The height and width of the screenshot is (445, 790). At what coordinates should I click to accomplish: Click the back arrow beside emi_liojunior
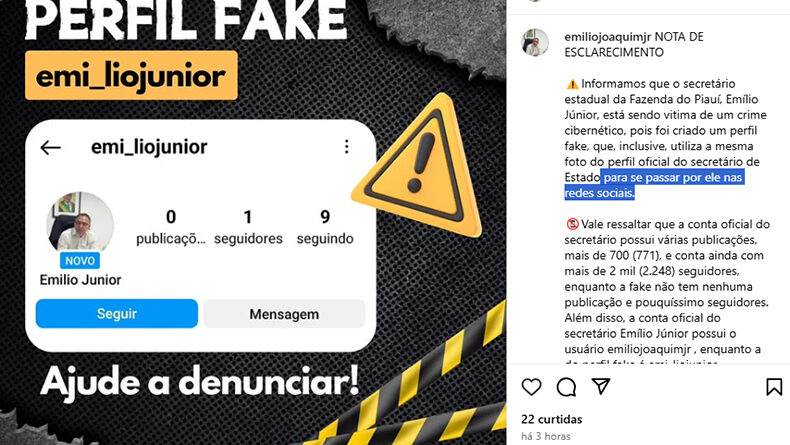pos(50,147)
